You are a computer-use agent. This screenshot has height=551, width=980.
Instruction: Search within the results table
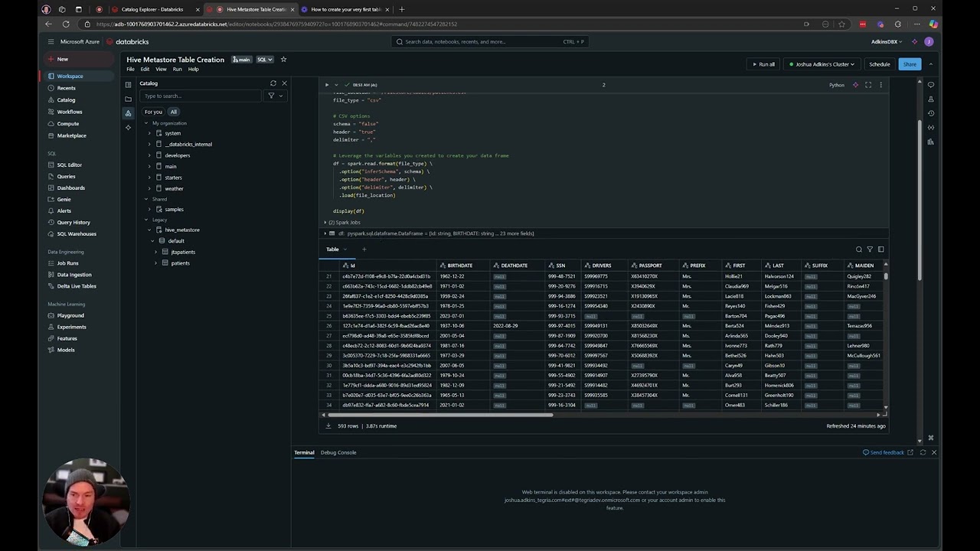[x=859, y=249]
